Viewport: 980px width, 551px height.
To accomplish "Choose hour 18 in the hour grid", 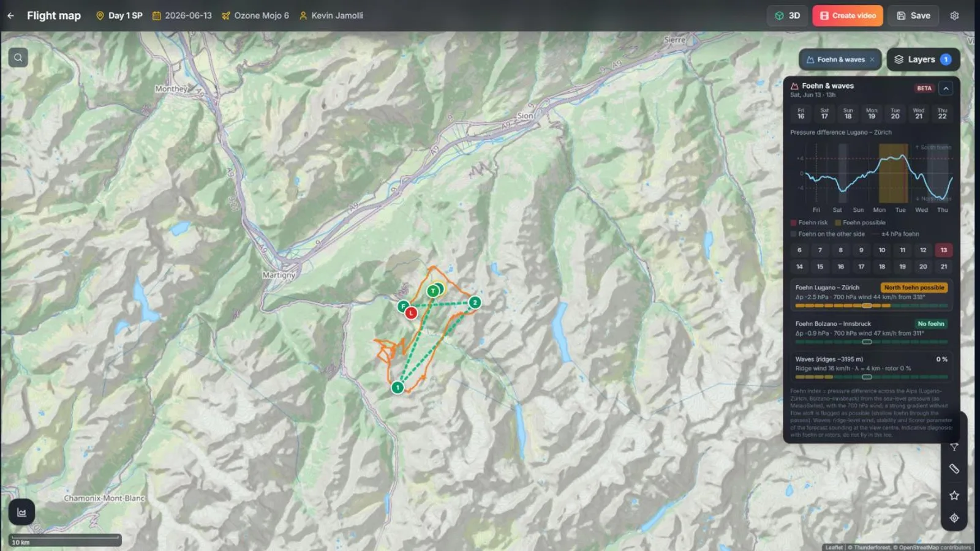I will [882, 266].
